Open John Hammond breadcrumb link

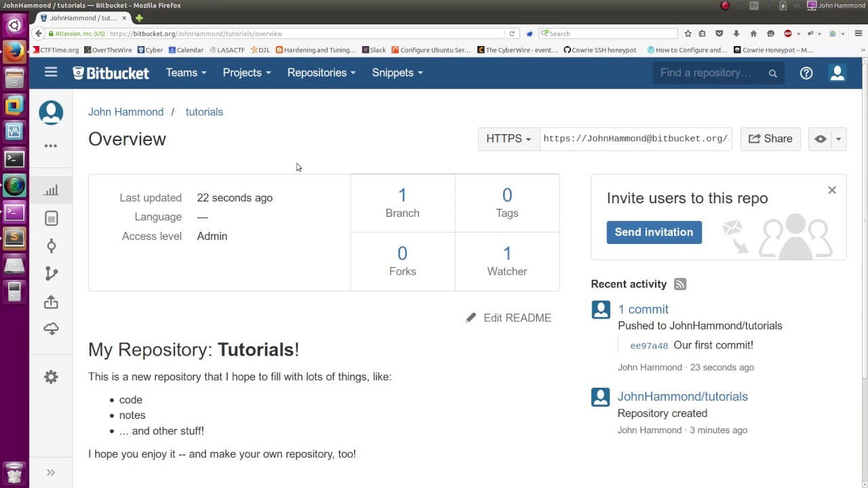point(125,112)
